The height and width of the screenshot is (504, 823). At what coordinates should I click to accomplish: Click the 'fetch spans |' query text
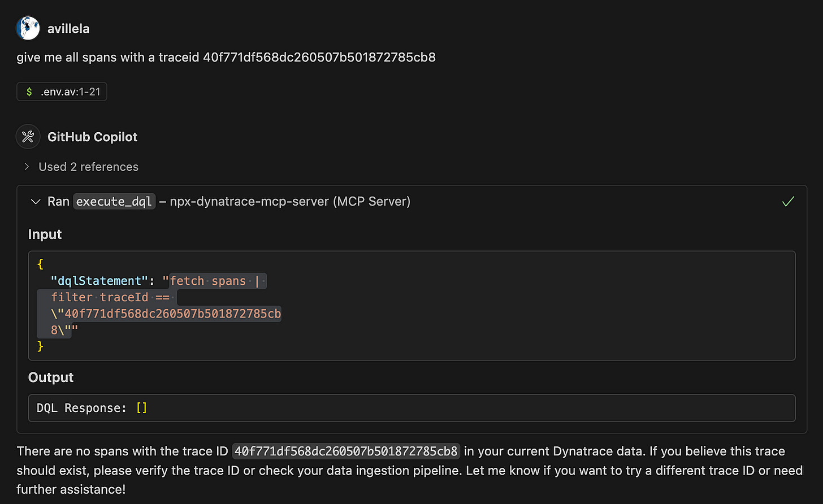point(214,281)
